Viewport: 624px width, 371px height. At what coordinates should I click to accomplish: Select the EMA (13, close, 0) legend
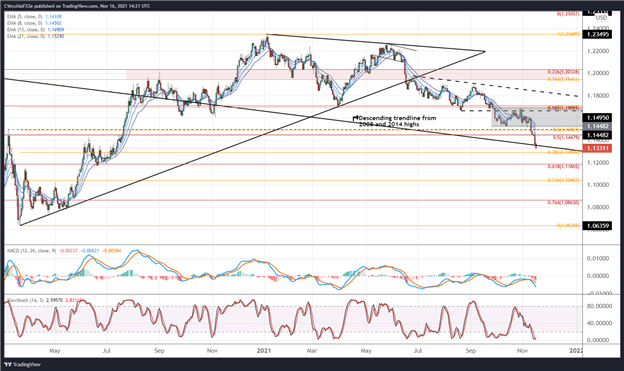point(35,29)
